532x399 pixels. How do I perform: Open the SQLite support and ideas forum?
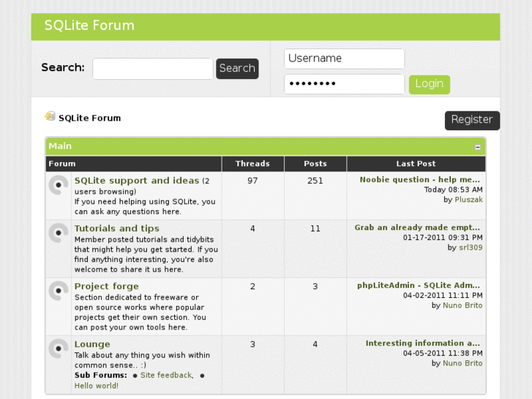click(137, 180)
